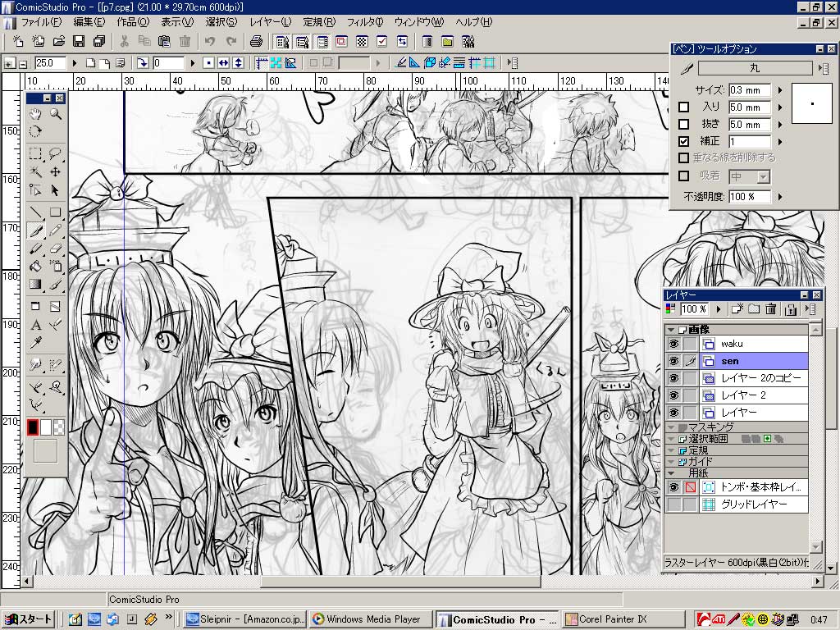Hide the トンボ・基本枠レイヤー layer
The height and width of the screenshot is (630, 840).
673,487
